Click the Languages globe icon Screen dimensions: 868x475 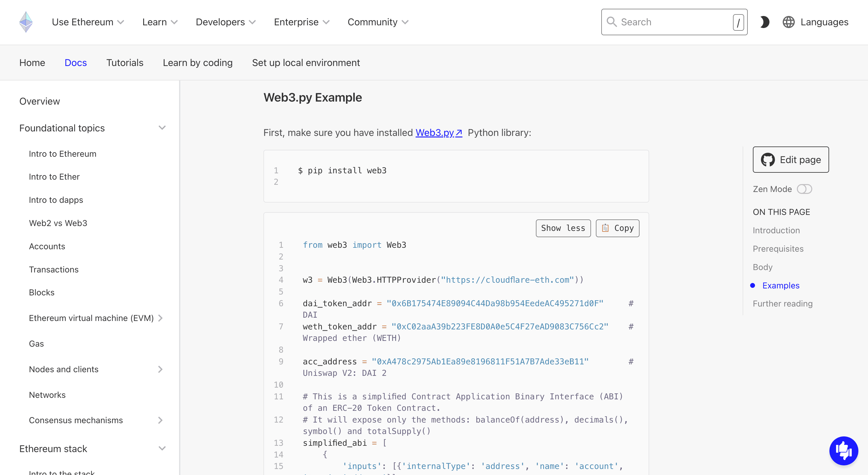(788, 22)
